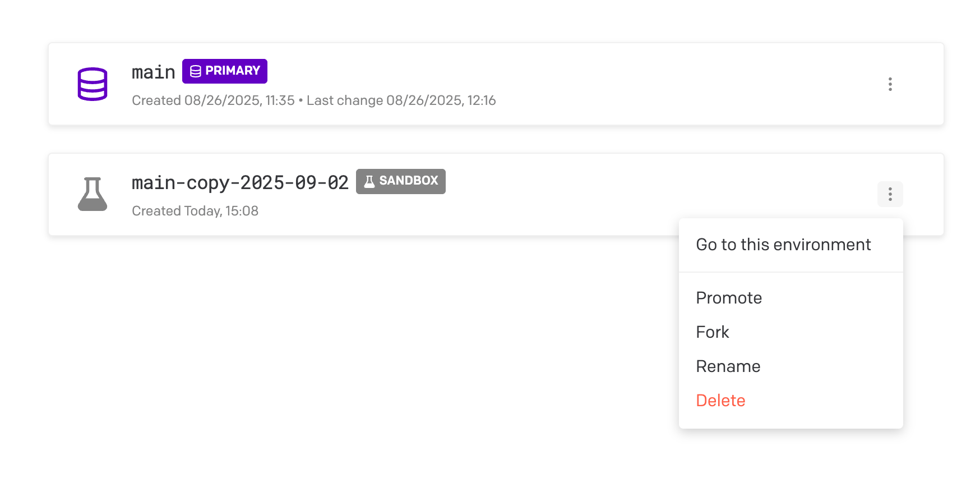Click the small database icon inside PRIMARY badge
The width and height of the screenshot is (980, 487).
pyautogui.click(x=195, y=71)
